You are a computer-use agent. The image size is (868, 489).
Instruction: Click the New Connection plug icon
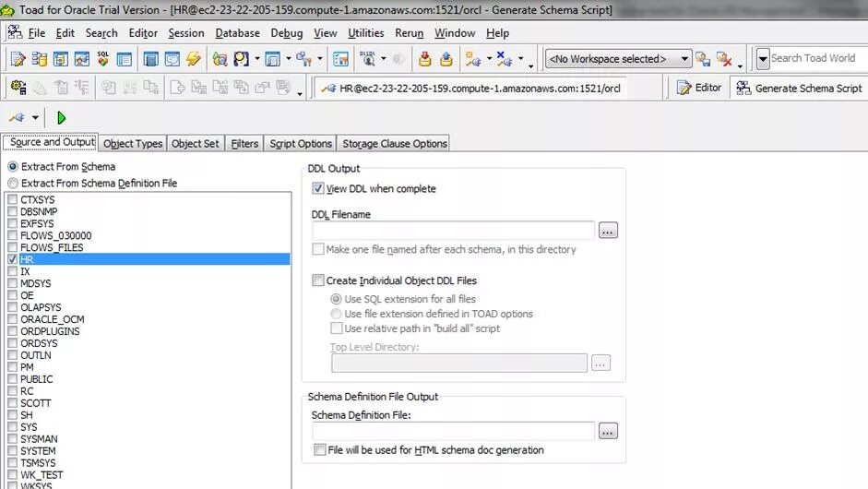pyautogui.click(x=473, y=59)
